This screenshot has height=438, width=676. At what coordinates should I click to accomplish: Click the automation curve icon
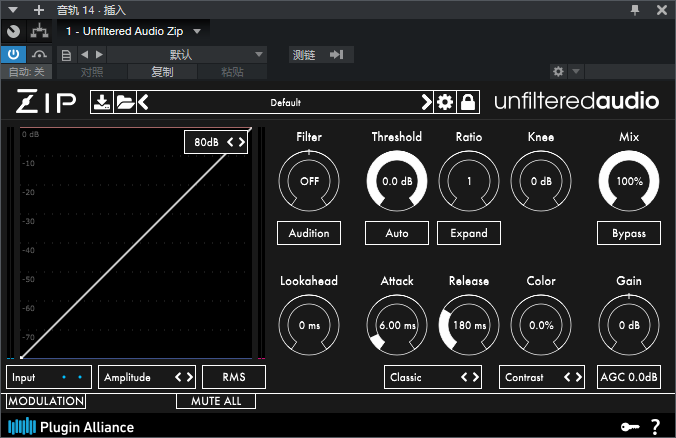pos(39,54)
